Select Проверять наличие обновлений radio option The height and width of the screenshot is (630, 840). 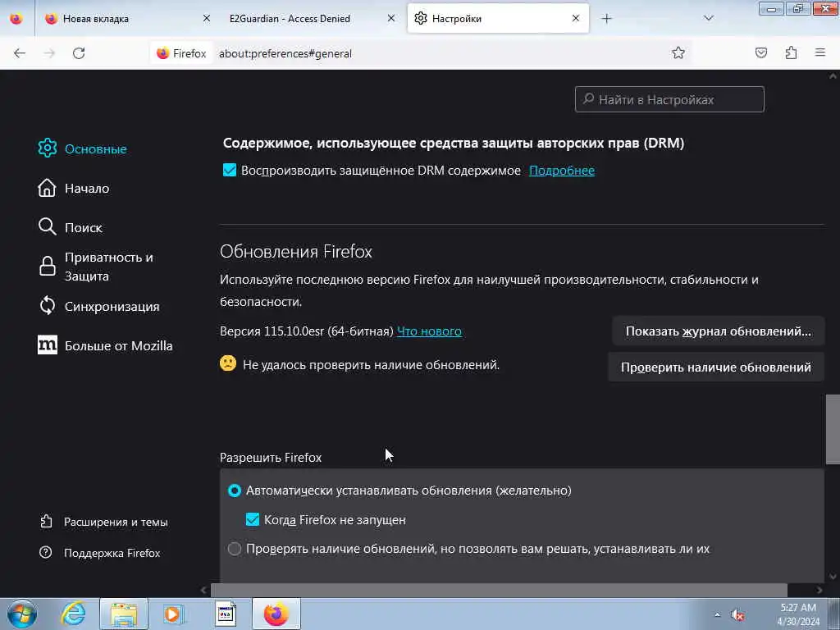click(234, 549)
